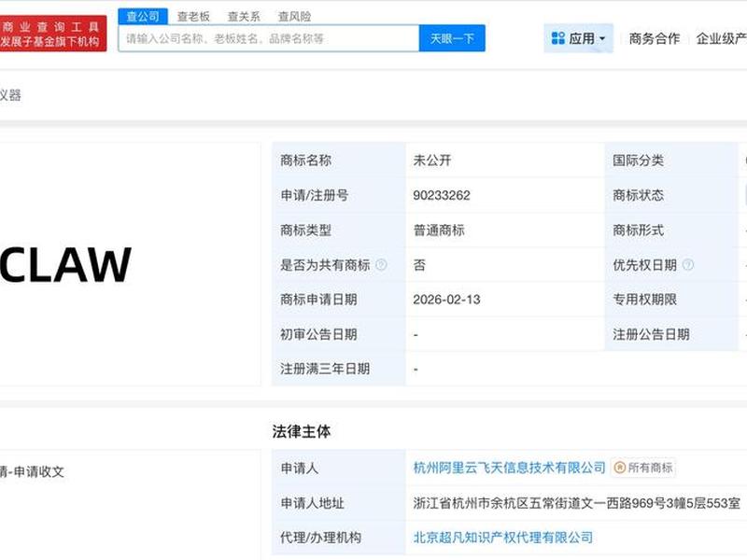Image resolution: width=747 pixels, height=560 pixels.
Task: Select the 查公司 search tab
Action: point(143,17)
